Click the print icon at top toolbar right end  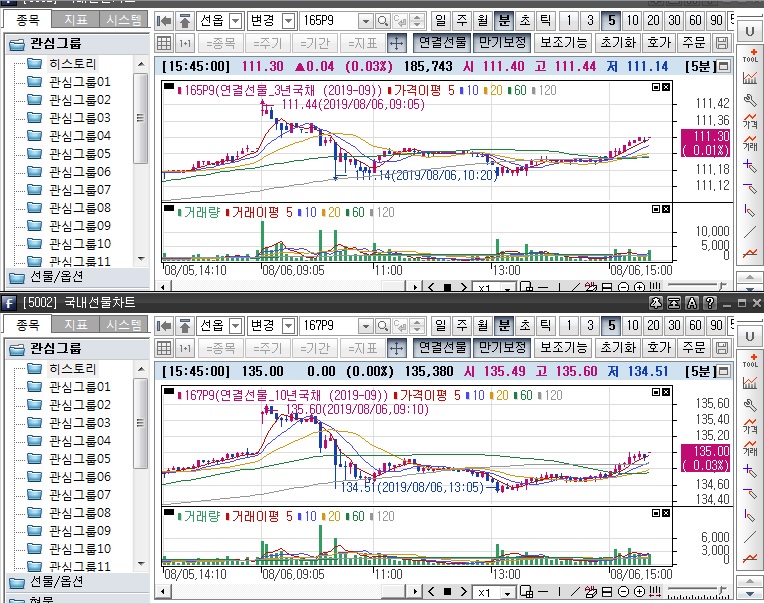[723, 43]
